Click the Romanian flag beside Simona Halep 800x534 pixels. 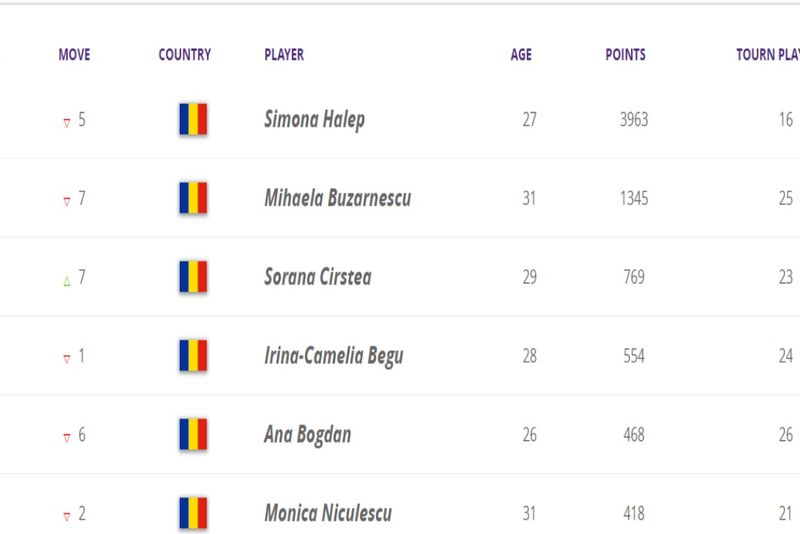[193, 120]
